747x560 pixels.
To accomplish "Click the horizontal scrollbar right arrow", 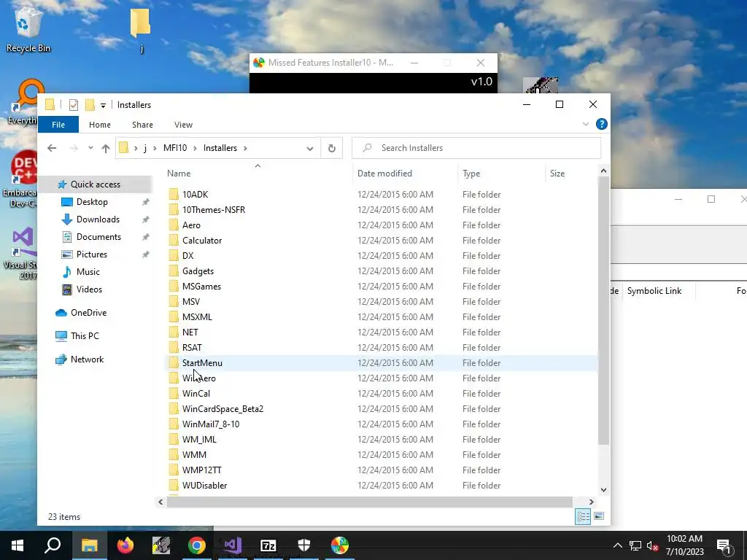I will pyautogui.click(x=591, y=502).
